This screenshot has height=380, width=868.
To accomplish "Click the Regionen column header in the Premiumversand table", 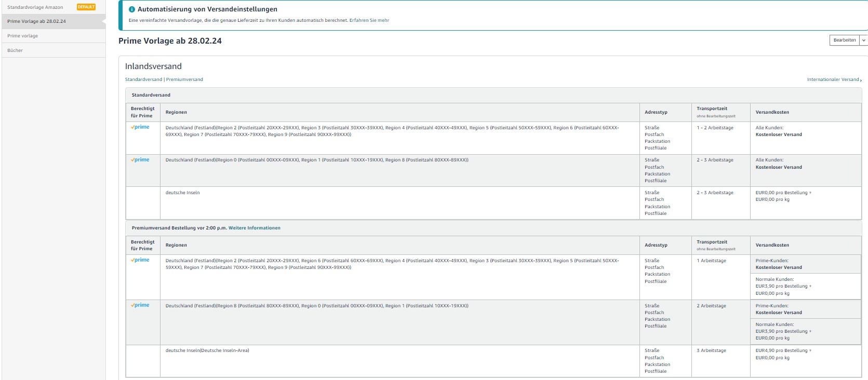I will 399,245.
